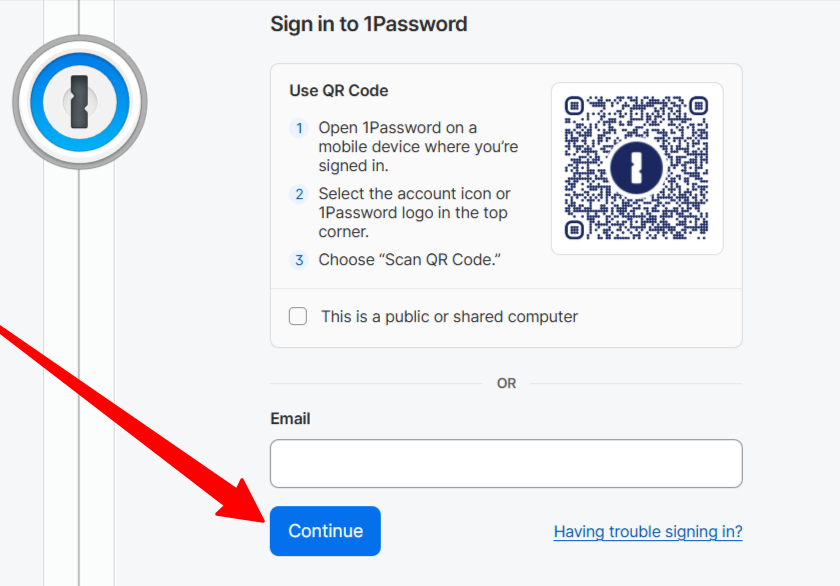Image resolution: width=840 pixels, height=586 pixels.
Task: Click the step 2 number badge
Action: click(299, 194)
